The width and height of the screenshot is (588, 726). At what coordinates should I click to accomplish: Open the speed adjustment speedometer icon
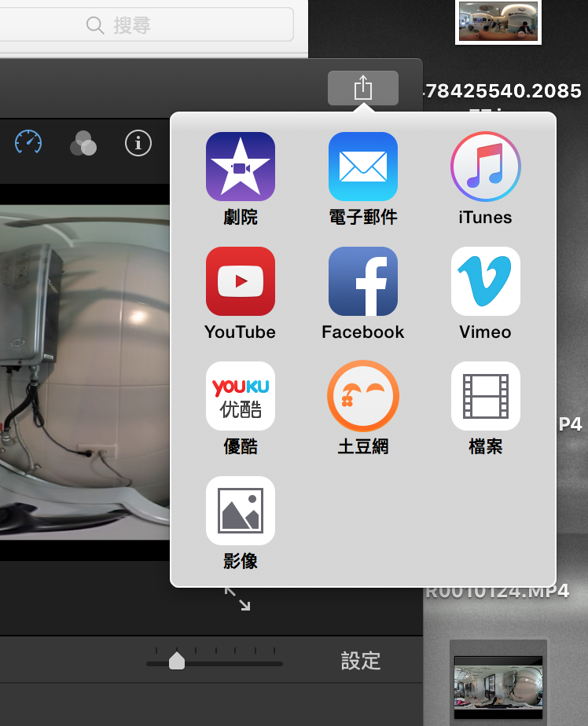click(28, 143)
